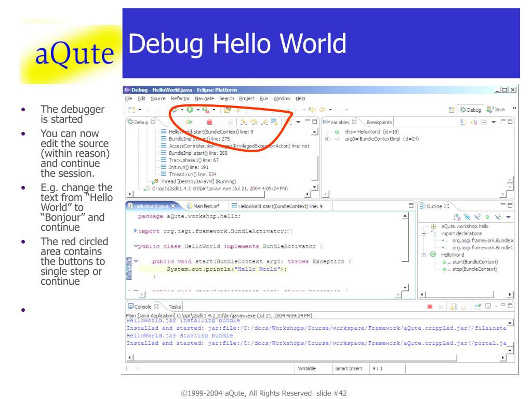Open the Window menu
The height and width of the screenshot is (399, 532).
(282, 99)
